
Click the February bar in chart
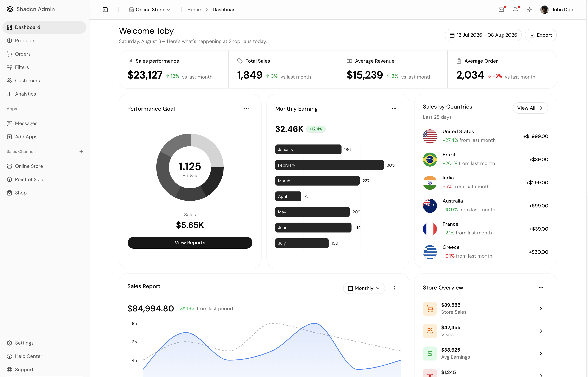pos(329,165)
